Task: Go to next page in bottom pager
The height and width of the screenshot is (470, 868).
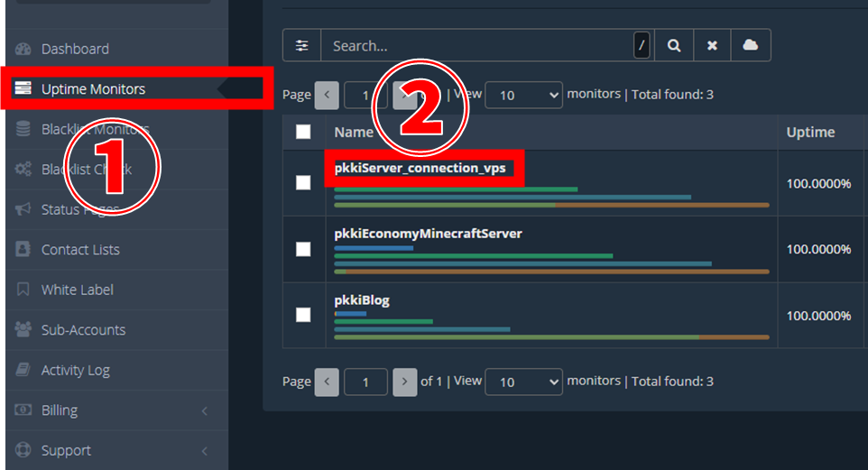Action: coord(404,382)
